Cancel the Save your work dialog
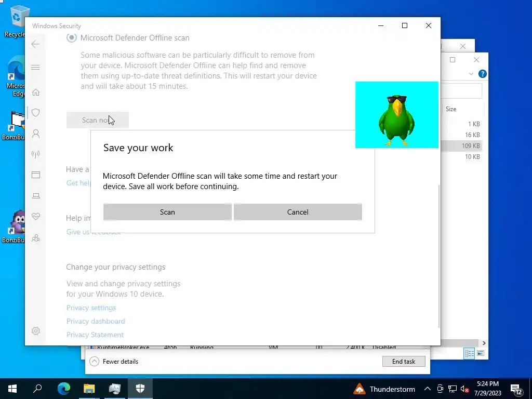532x399 pixels. click(x=298, y=212)
